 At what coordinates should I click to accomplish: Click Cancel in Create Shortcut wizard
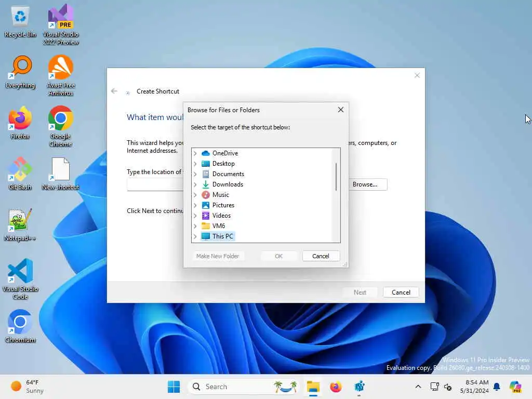coord(401,292)
